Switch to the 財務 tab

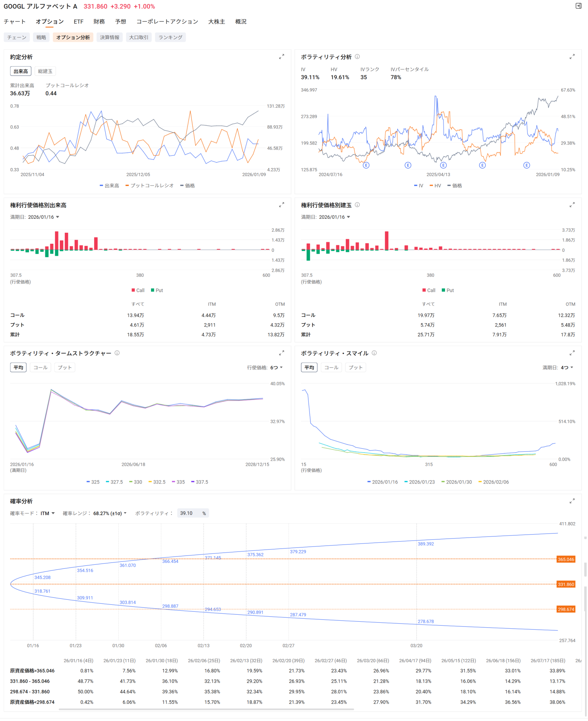click(99, 22)
